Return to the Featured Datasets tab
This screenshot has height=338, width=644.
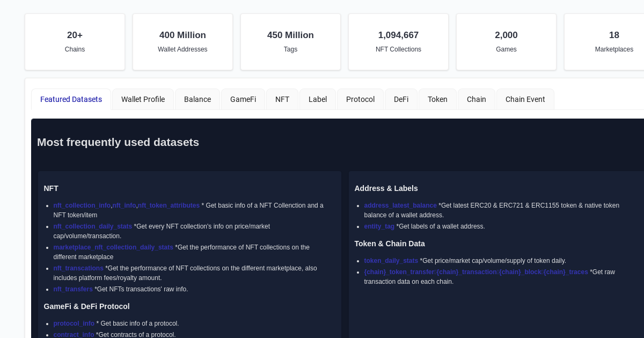pos(71,99)
